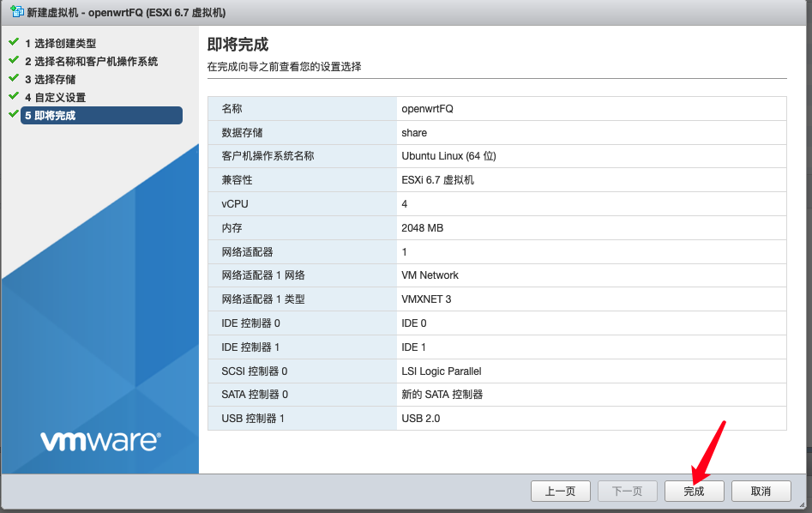Click the adapter type VMXNET 3
This screenshot has width=812, height=513.
(x=426, y=299)
